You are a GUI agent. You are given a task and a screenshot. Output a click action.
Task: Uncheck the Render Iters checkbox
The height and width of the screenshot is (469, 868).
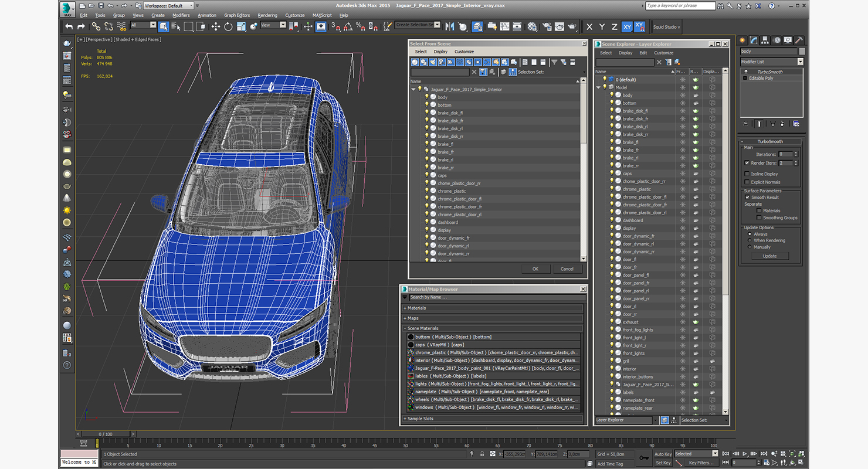[747, 163]
